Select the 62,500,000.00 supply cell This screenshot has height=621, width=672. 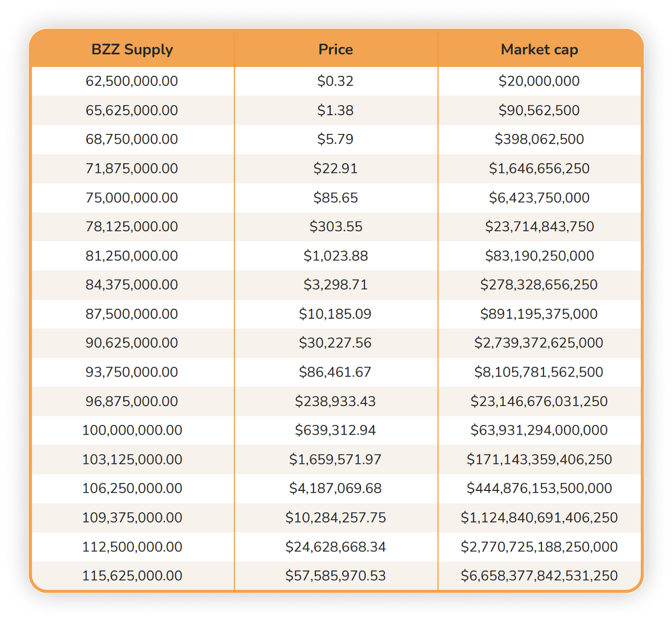click(x=132, y=81)
